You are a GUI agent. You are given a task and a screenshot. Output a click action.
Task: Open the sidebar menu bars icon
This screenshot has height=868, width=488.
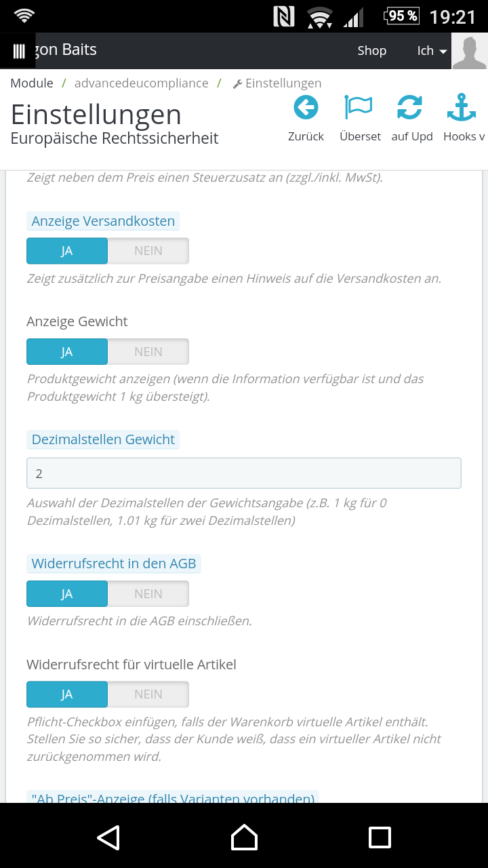coord(19,51)
